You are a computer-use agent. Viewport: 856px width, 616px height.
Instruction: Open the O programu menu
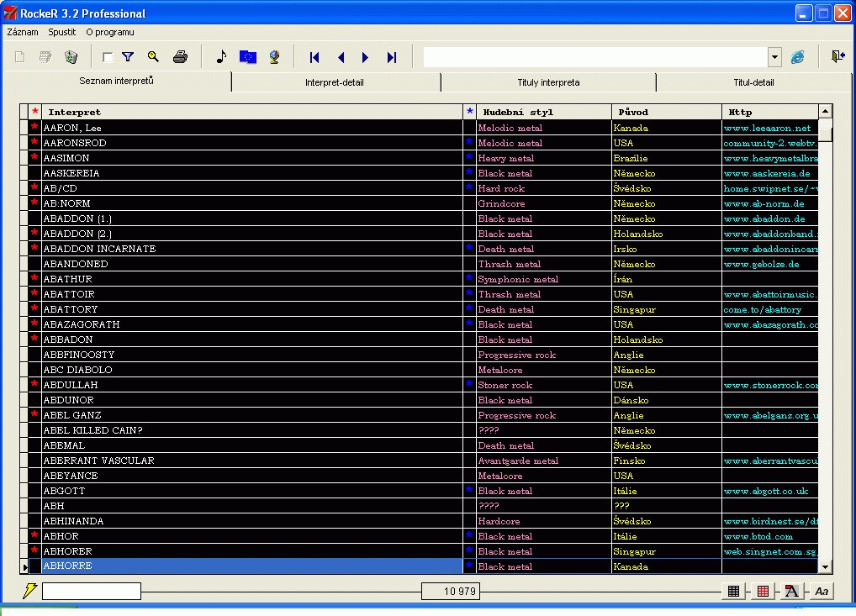(109, 32)
